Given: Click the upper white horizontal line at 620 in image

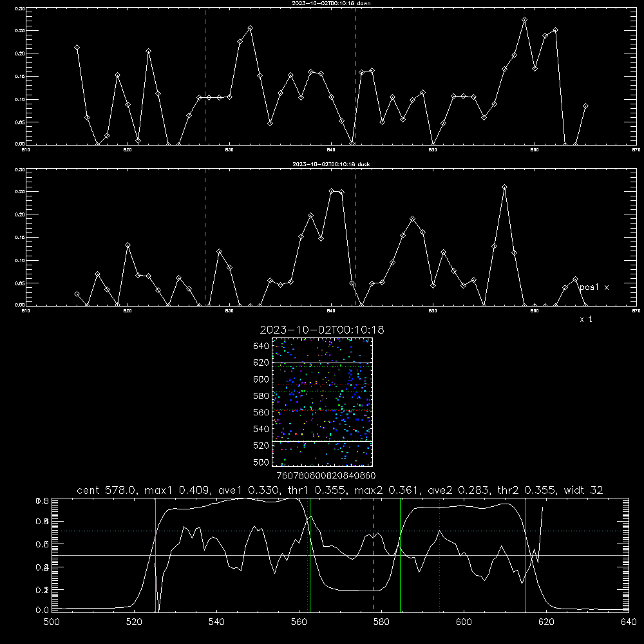Looking at the screenshot, I should [x=322, y=363].
